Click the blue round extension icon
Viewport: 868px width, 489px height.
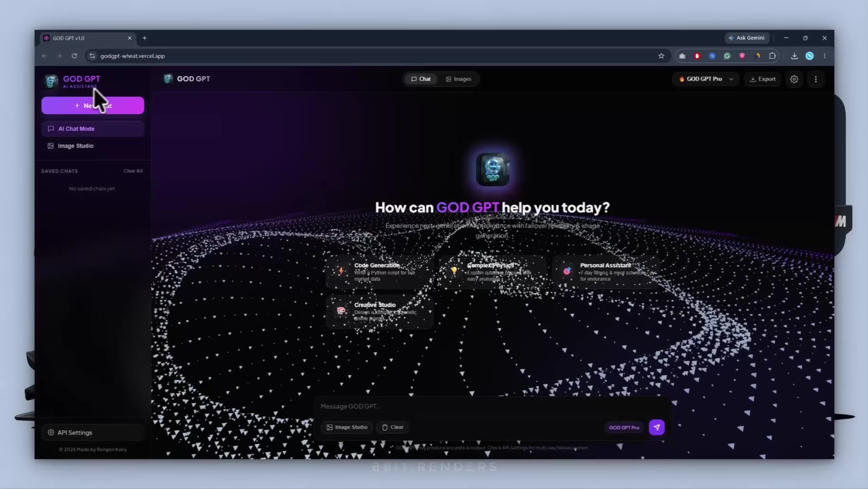712,56
